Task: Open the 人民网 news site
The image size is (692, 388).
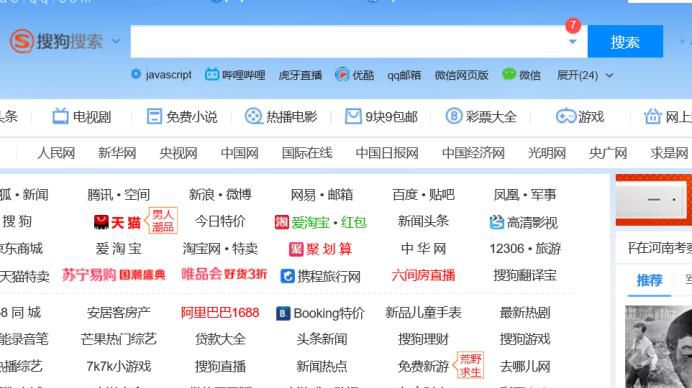Action: click(x=56, y=153)
